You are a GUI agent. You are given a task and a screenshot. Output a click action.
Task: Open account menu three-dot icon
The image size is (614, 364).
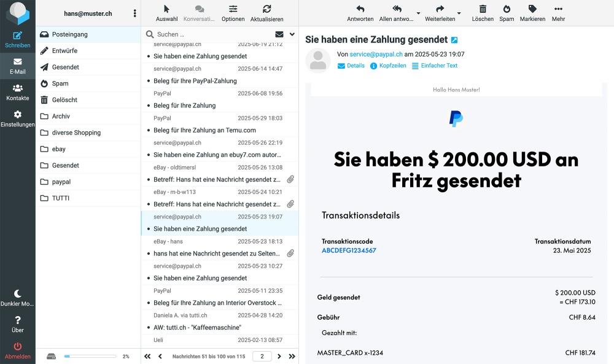tap(134, 14)
